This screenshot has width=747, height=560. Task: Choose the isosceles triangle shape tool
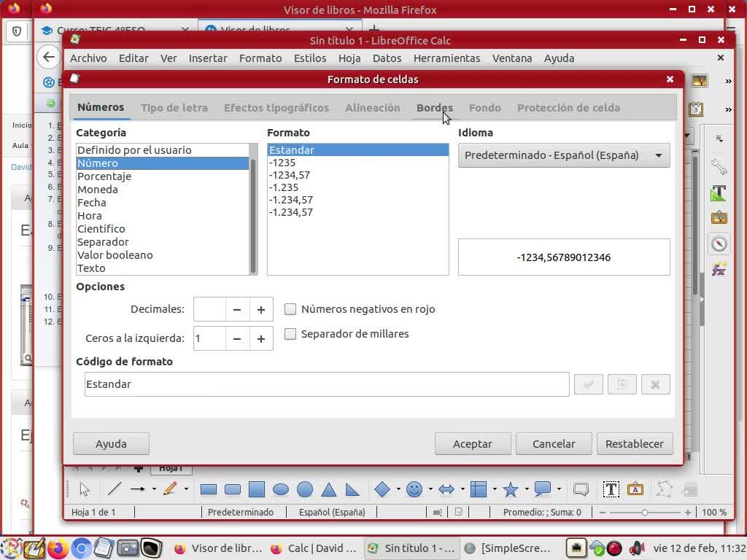pyautogui.click(x=329, y=489)
